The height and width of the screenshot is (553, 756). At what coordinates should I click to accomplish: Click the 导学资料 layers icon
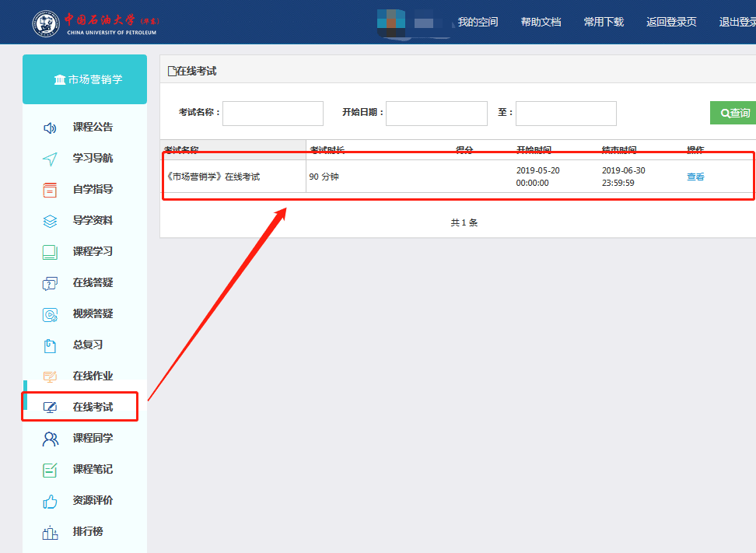[x=50, y=221]
